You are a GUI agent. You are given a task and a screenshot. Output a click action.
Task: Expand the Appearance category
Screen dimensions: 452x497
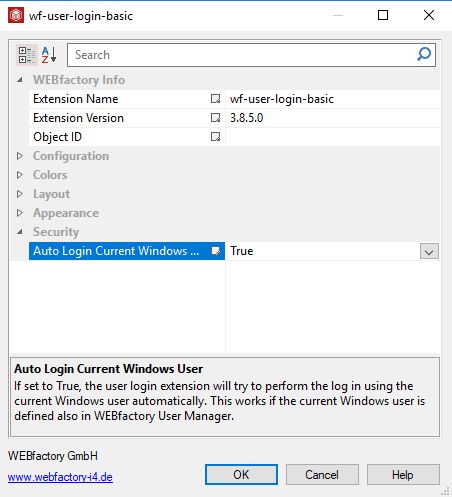click(20, 213)
